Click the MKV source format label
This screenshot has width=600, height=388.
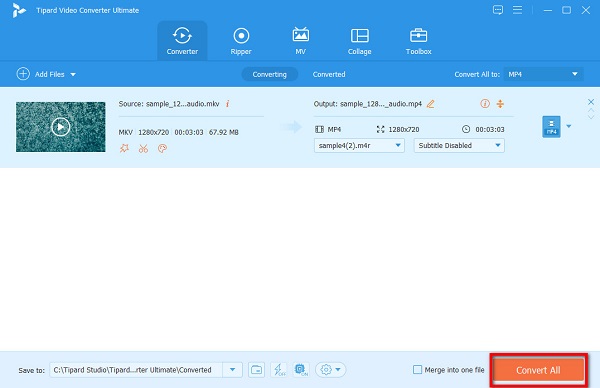(x=126, y=132)
